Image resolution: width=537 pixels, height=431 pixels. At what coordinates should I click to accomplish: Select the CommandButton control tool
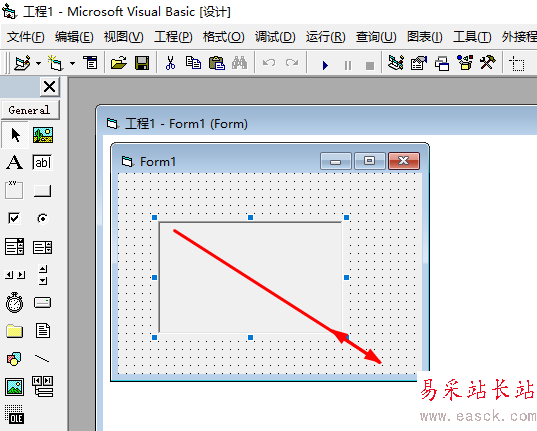click(42, 191)
